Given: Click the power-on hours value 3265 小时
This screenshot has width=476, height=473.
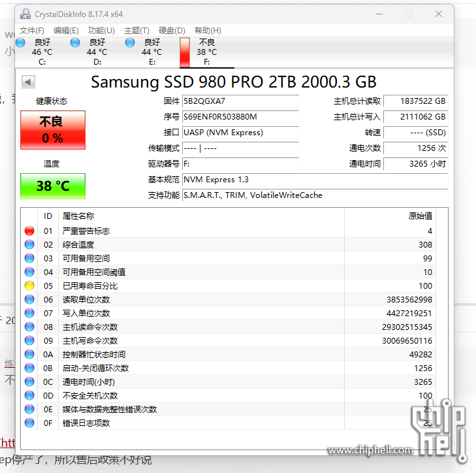Looking at the screenshot, I should tap(415, 164).
